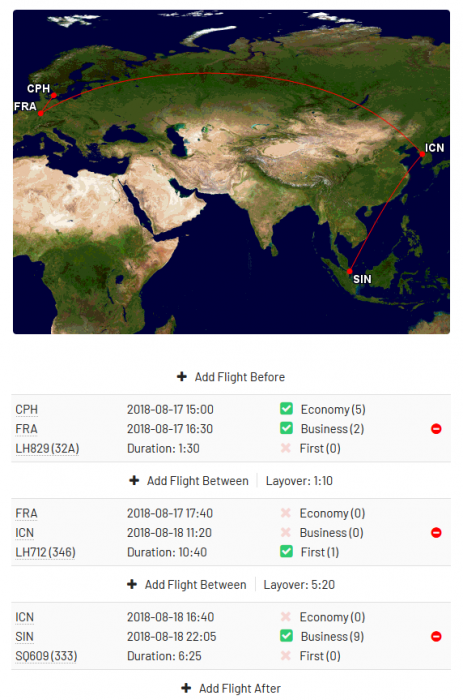Toggle the First (1) checkbox on LH712

coord(286,551)
